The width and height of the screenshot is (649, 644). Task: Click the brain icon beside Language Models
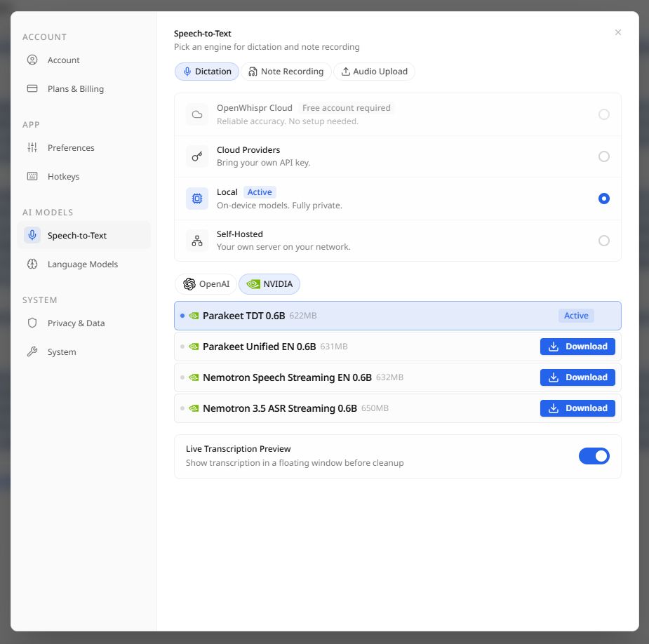pyautogui.click(x=32, y=264)
